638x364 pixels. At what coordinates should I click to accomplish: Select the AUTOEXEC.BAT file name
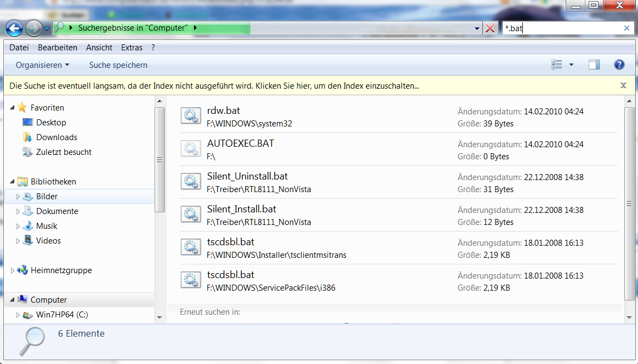(x=241, y=143)
